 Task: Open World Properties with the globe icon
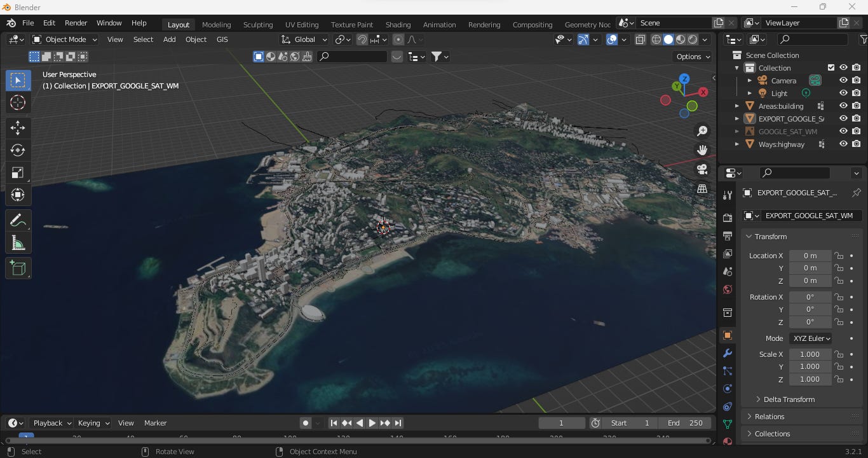coord(728,289)
